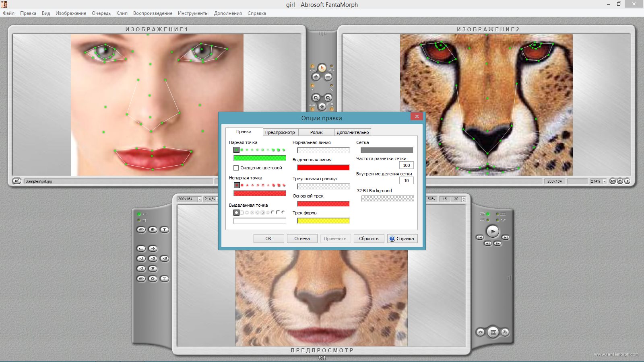The width and height of the screenshot is (644, 362).
Task: Click the add key dot plus tool
Action: [316, 77]
